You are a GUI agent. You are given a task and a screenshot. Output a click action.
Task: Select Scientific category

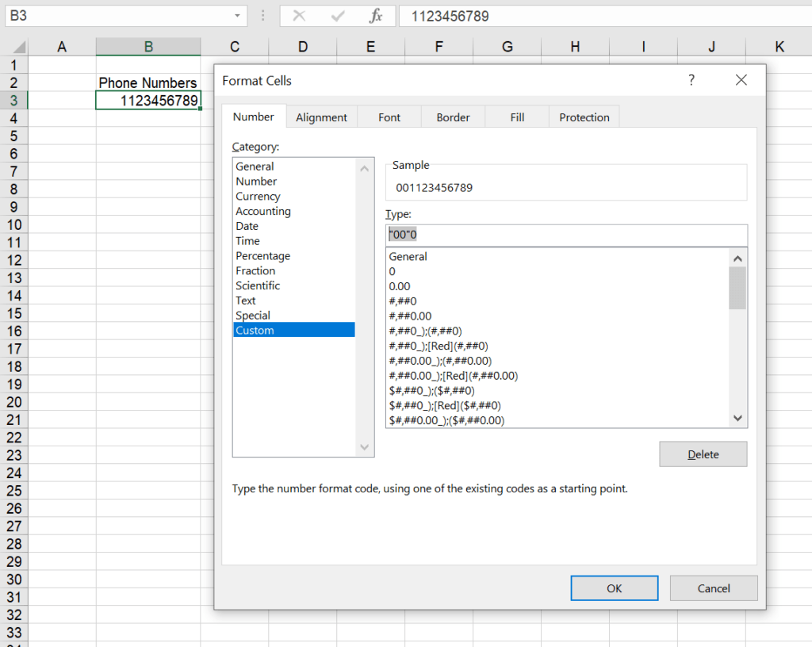click(x=294, y=285)
